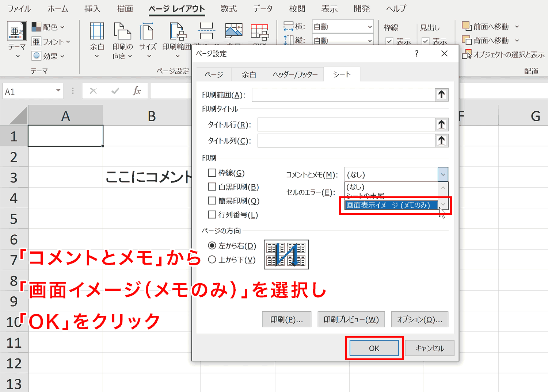Click the 印刷プレビュー(W) button
The image size is (548, 392).
pyautogui.click(x=351, y=319)
